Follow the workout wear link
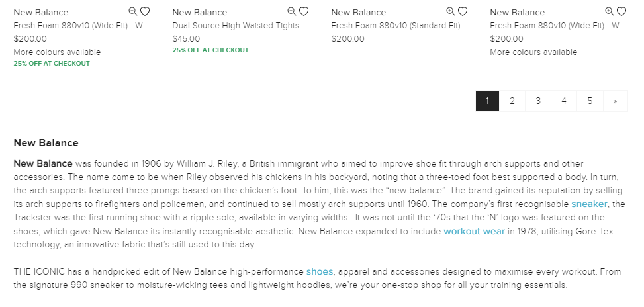This screenshot has width=644, height=307. point(474,231)
